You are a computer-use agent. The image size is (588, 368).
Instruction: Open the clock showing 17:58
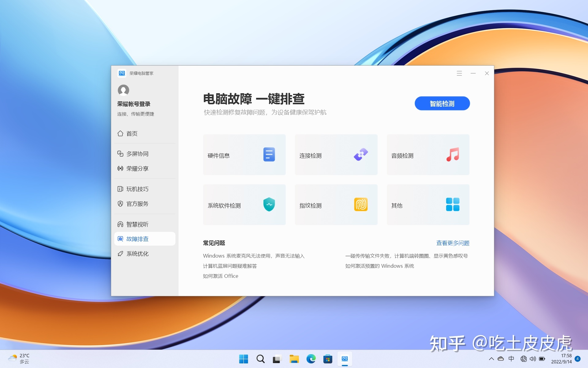pos(561,359)
